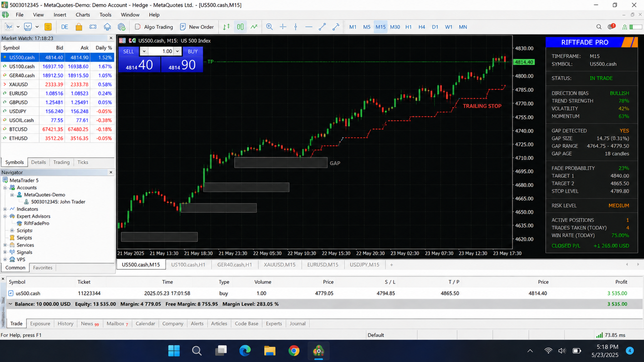Switch chart to candlestick view
The width and height of the screenshot is (644, 362).
(x=240, y=27)
